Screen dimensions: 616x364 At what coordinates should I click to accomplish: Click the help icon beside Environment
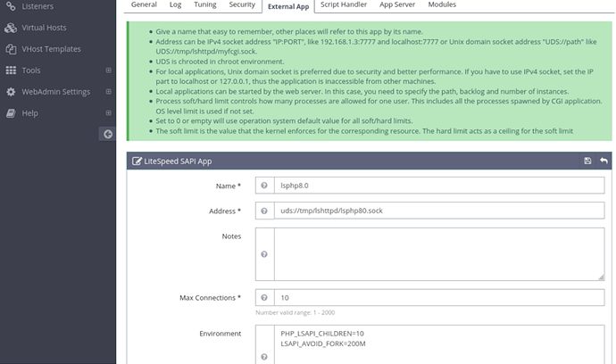[264, 356]
